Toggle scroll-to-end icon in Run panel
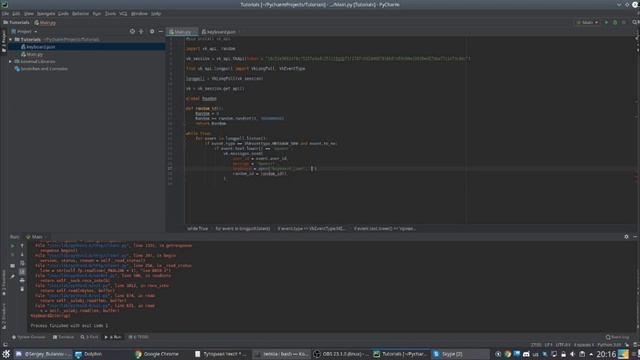This screenshot has width=640, height=360. (x=22, y=272)
